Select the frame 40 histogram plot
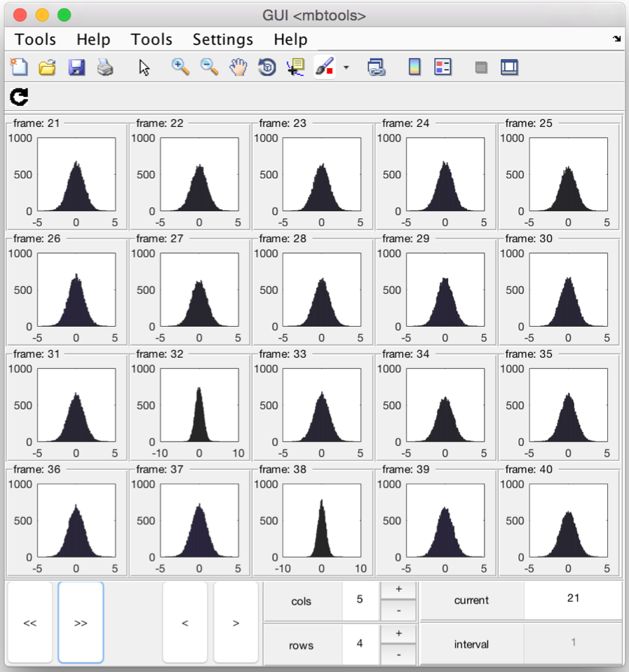 pos(568,520)
